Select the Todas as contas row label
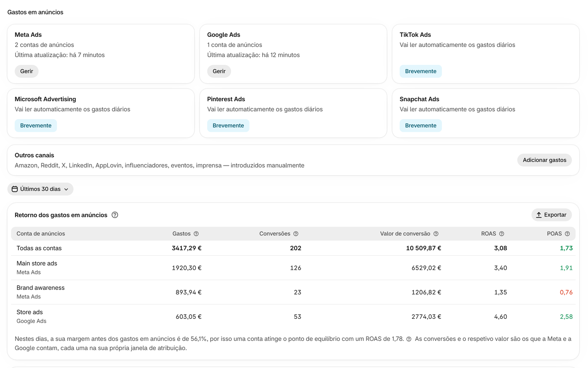The width and height of the screenshot is (588, 368). (x=39, y=248)
